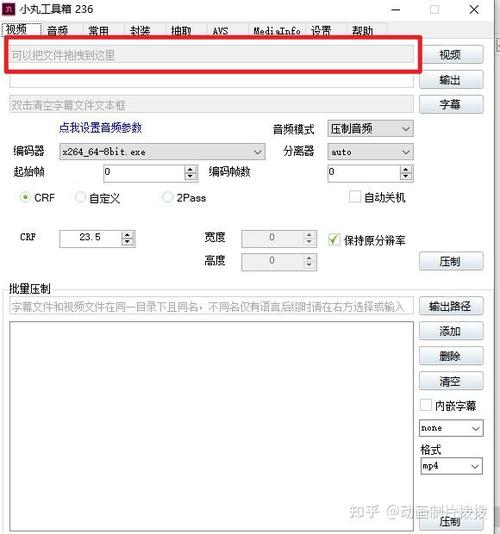Click the 压制 button beside resolution

(451, 261)
